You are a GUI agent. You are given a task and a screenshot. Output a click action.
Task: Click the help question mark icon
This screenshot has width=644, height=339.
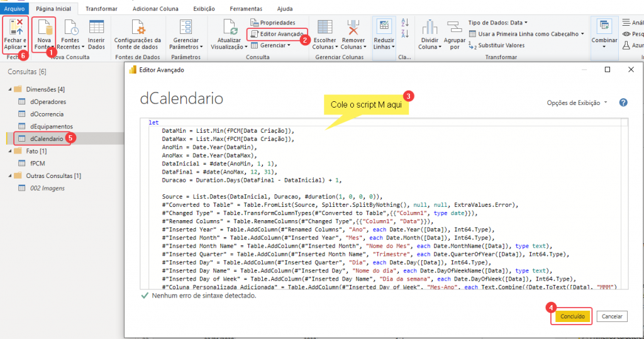pyautogui.click(x=623, y=102)
